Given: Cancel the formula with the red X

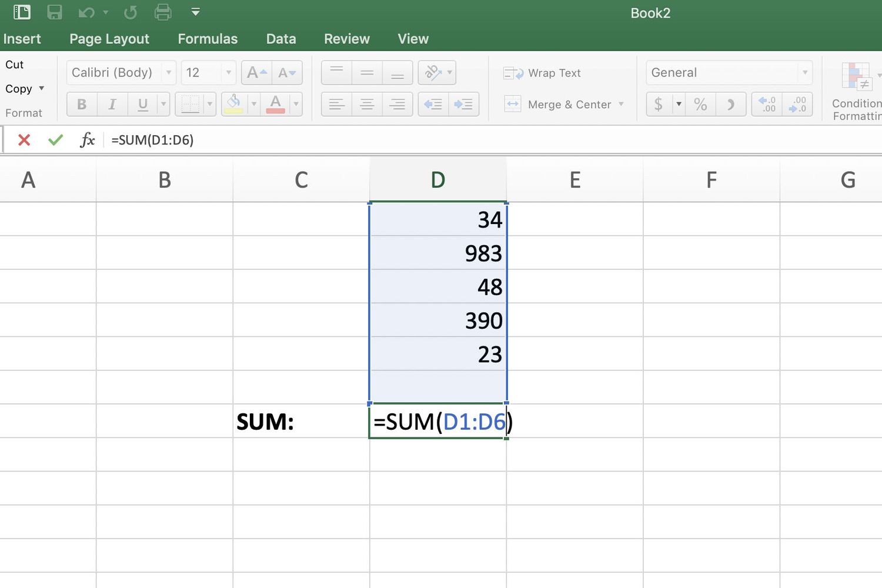Looking at the screenshot, I should coord(24,140).
